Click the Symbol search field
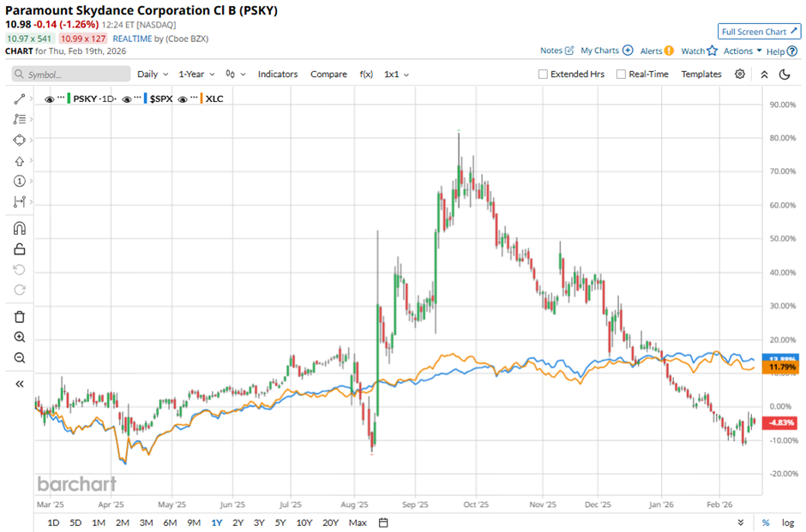Viewport: 806px width, 532px height. click(69, 75)
